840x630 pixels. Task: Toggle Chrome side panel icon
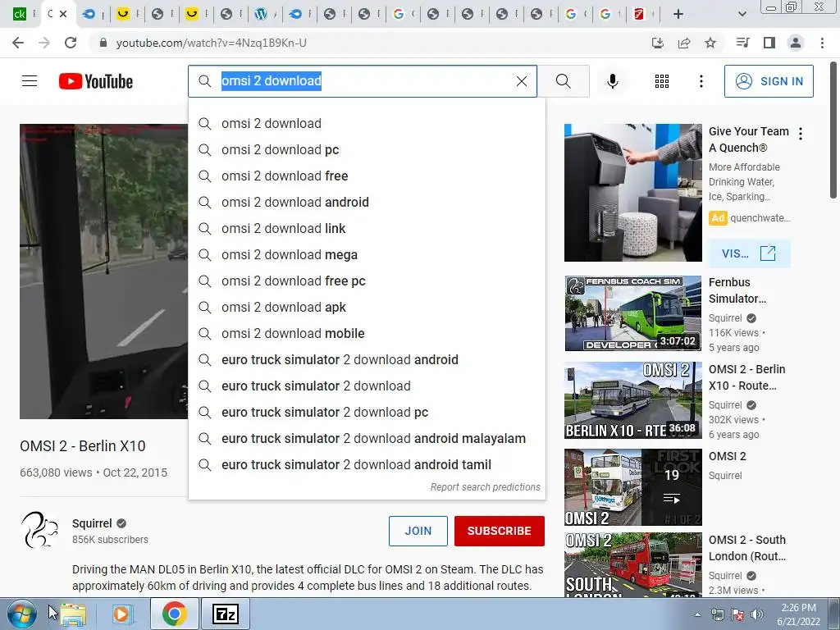pos(769,43)
